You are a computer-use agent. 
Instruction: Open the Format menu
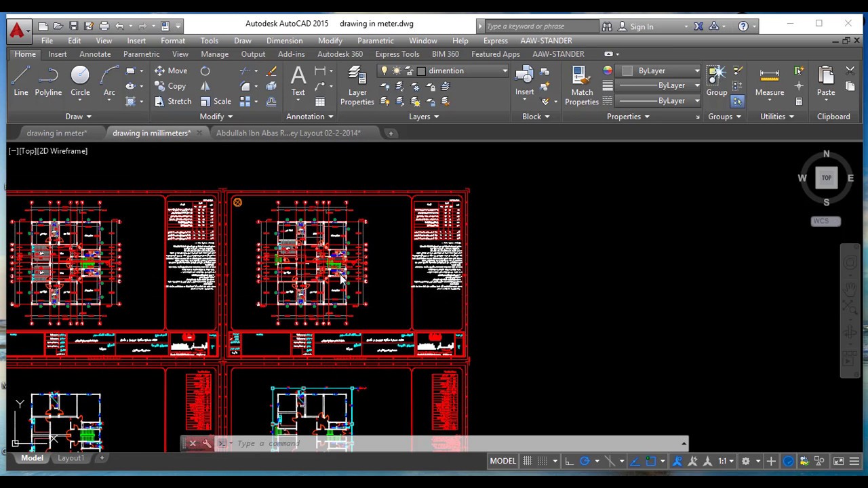click(173, 41)
